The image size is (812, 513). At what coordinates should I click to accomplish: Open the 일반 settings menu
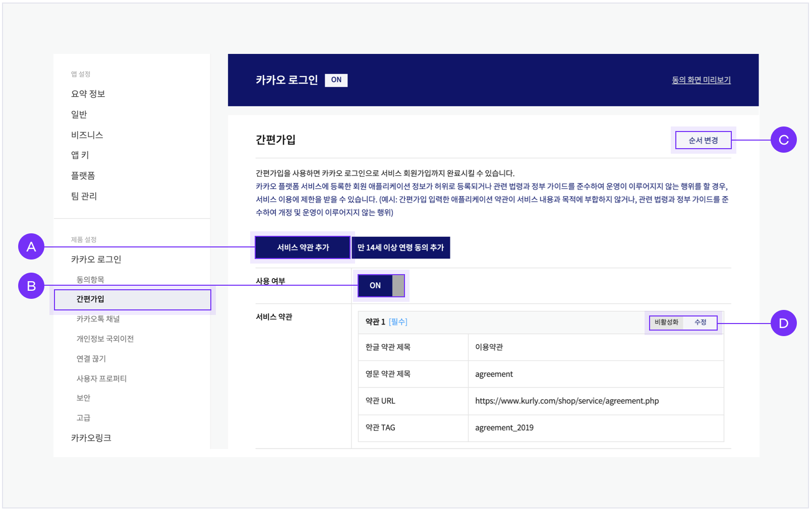click(x=79, y=114)
